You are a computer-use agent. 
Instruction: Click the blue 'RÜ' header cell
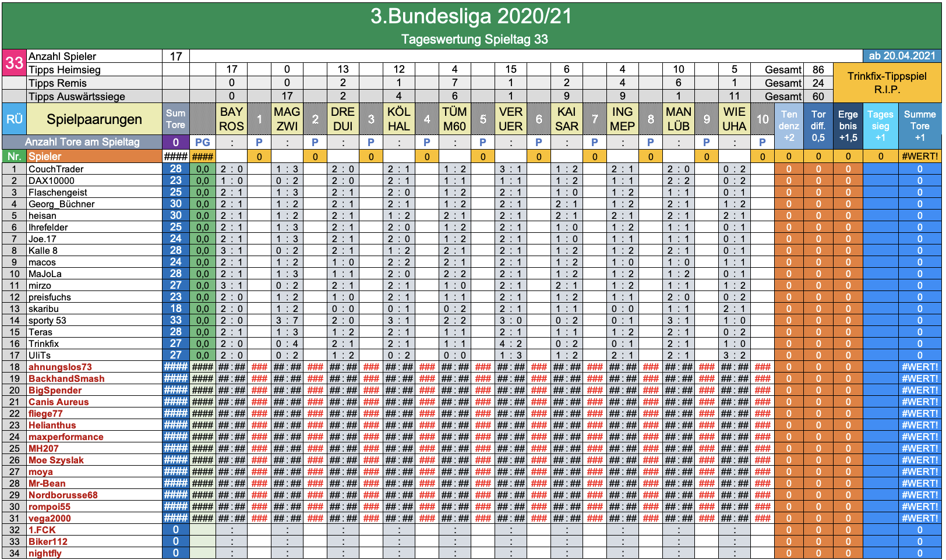14,119
